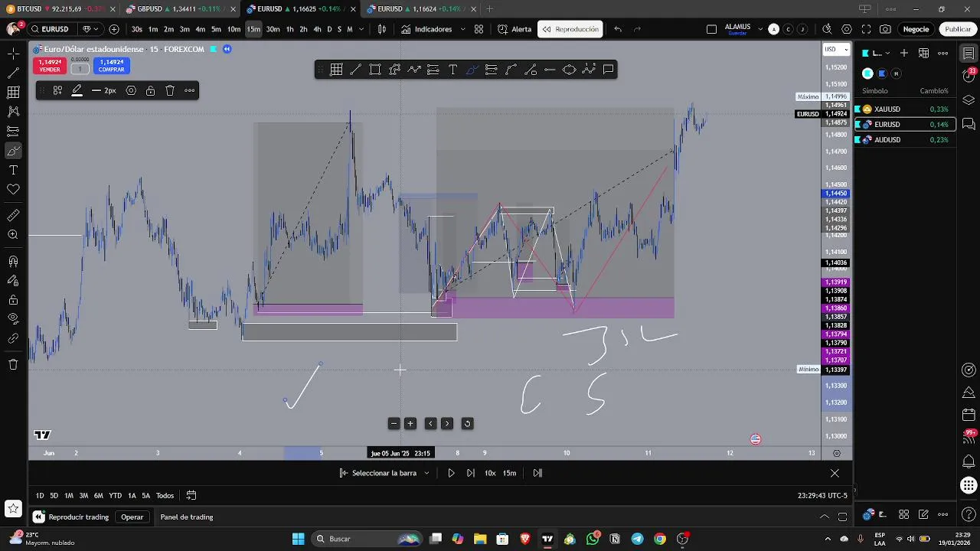Open the layouts grid icon next to Indicadores
This screenshot has width=980, height=551.
[479, 29]
